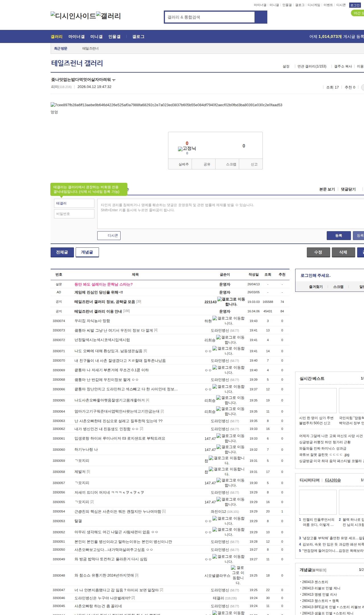Click the gallog icon next to 221143
This screenshot has height=615, width=364.
pyautogui.click(x=220, y=299)
